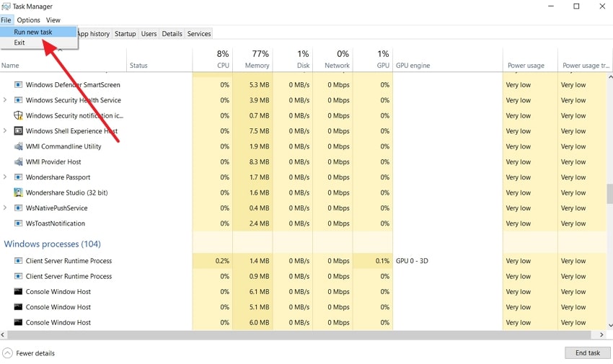Expand the Wondershare Passport process
Image resolution: width=613 pixels, height=364 pixels.
point(6,177)
